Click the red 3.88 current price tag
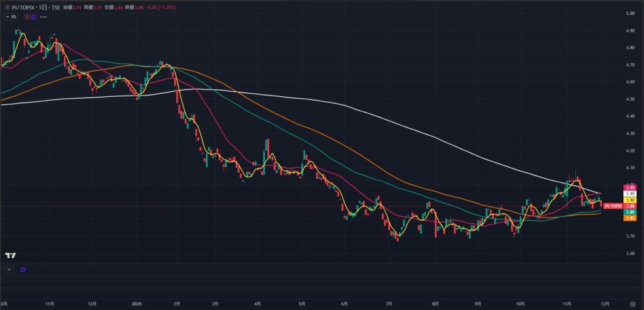644x310 pixels. point(631,206)
